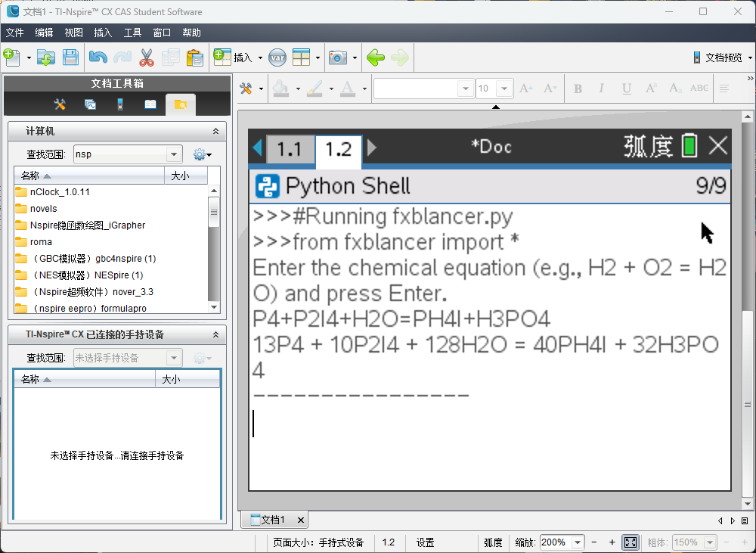Click the green back arrow icon
Viewport: 756px width, 553px height.
[376, 57]
